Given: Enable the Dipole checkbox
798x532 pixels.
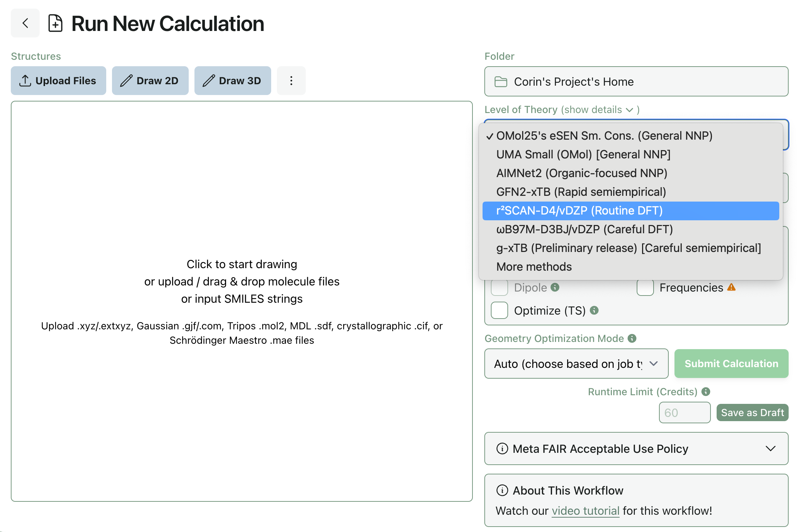Looking at the screenshot, I should [x=499, y=287].
